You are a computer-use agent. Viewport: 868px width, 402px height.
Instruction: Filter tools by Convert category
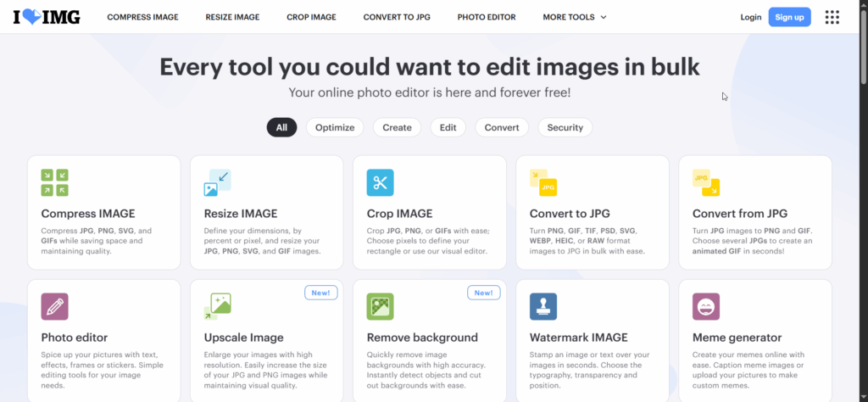pyautogui.click(x=502, y=127)
